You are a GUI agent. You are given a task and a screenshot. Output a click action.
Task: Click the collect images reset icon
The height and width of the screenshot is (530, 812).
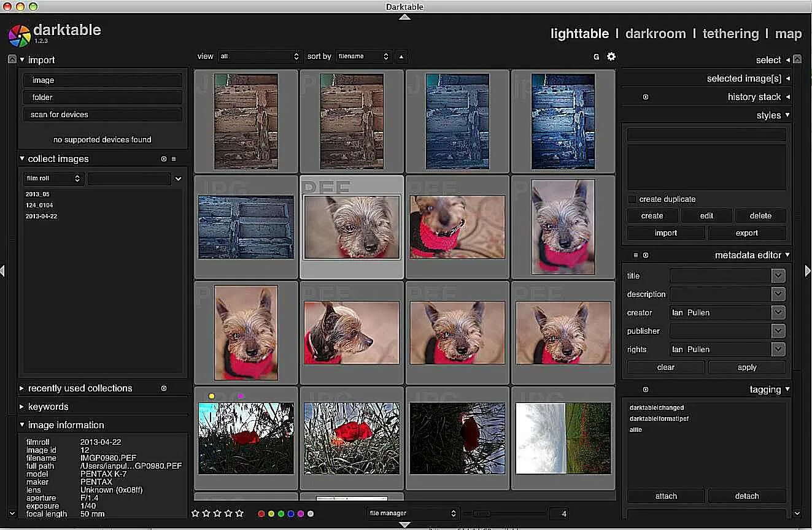(164, 159)
